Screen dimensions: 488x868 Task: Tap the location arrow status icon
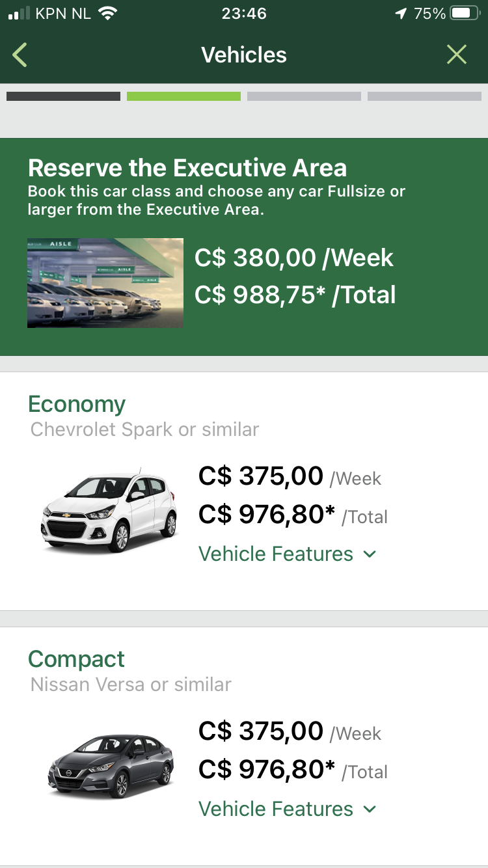pyautogui.click(x=401, y=14)
